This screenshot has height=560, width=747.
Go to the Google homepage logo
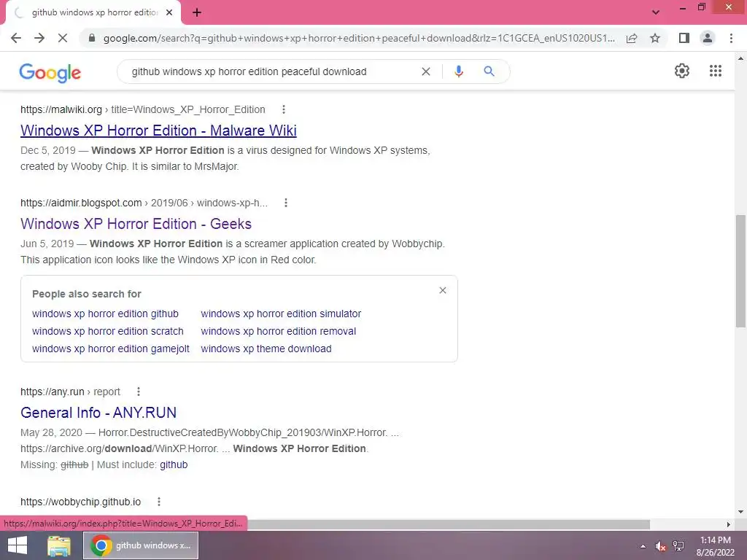[50, 72]
